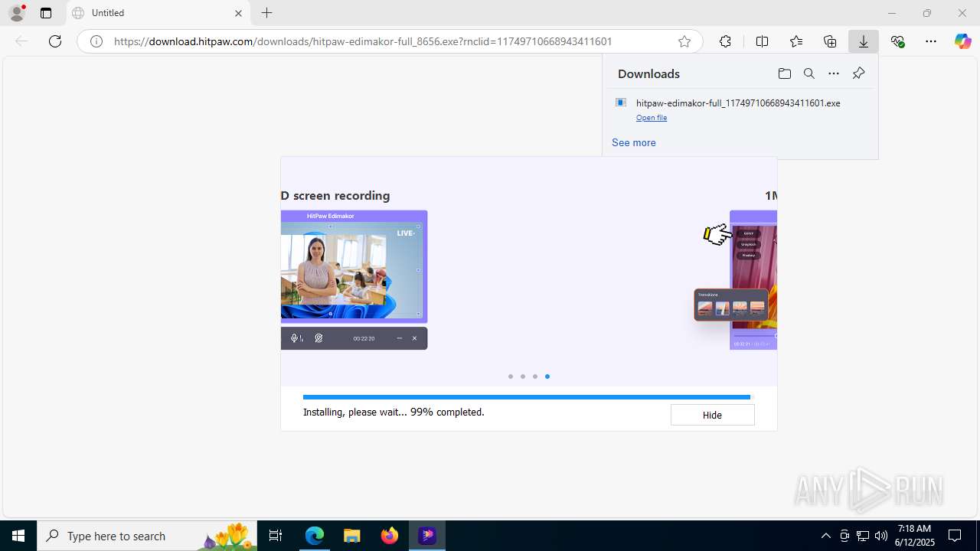The image size is (980, 551).
Task: Click the transitions preview image
Action: [731, 305]
